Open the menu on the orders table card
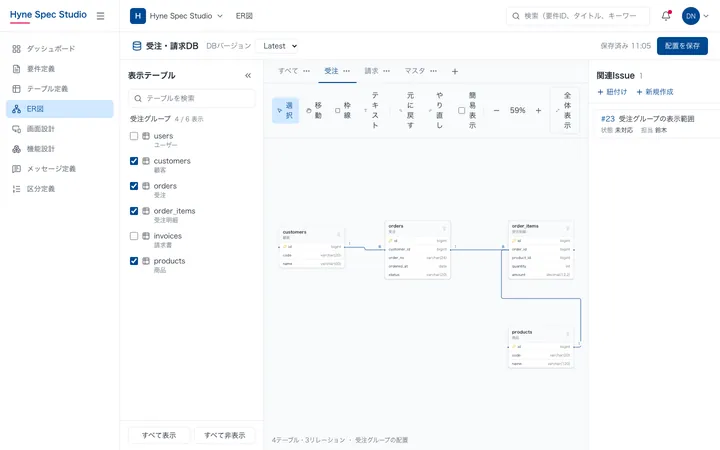This screenshot has height=450, width=720. [x=444, y=228]
